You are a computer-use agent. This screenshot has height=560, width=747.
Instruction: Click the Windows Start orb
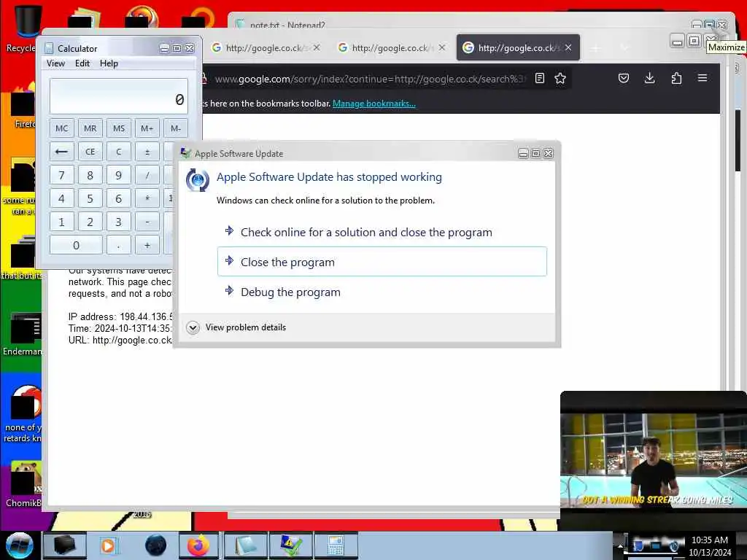point(19,545)
